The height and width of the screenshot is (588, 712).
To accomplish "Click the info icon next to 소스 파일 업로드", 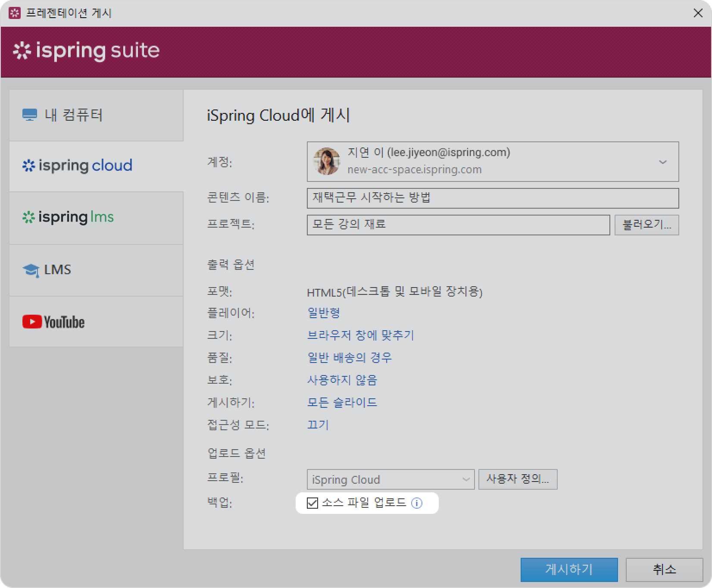I will pos(416,503).
